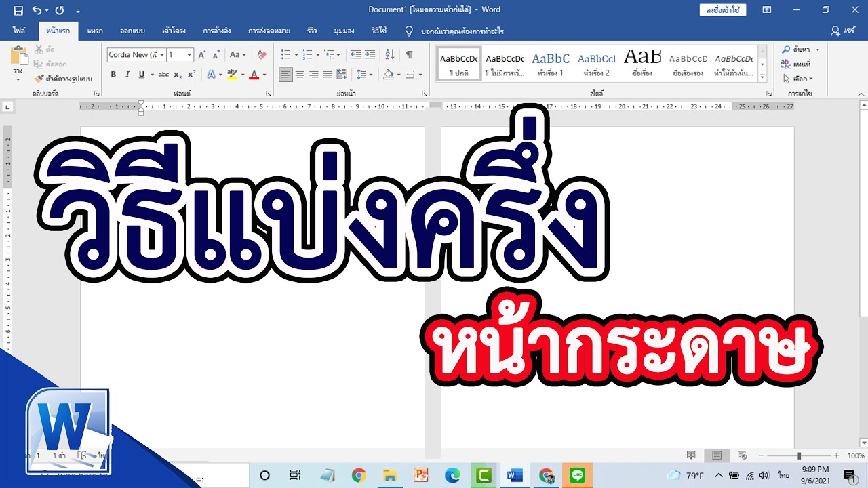Open the borders dropdown arrow

point(420,75)
